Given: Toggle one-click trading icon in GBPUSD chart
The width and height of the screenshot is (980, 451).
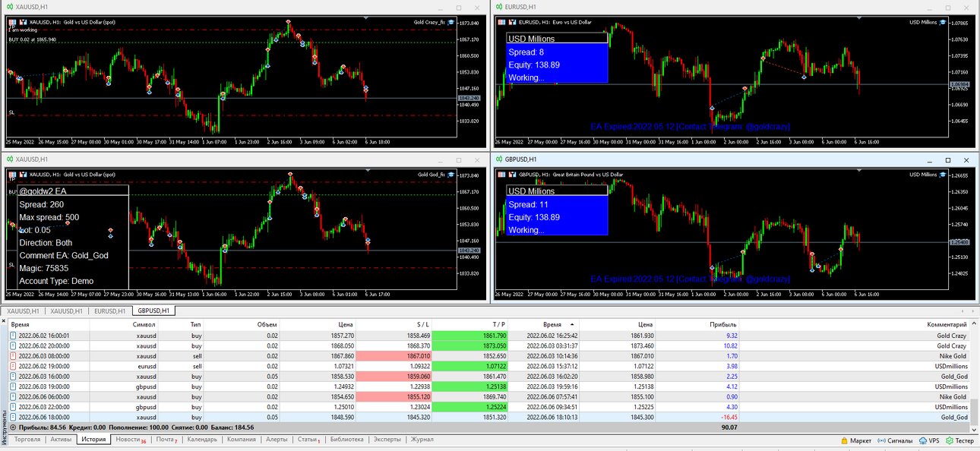Looking at the screenshot, I should click(501, 175).
